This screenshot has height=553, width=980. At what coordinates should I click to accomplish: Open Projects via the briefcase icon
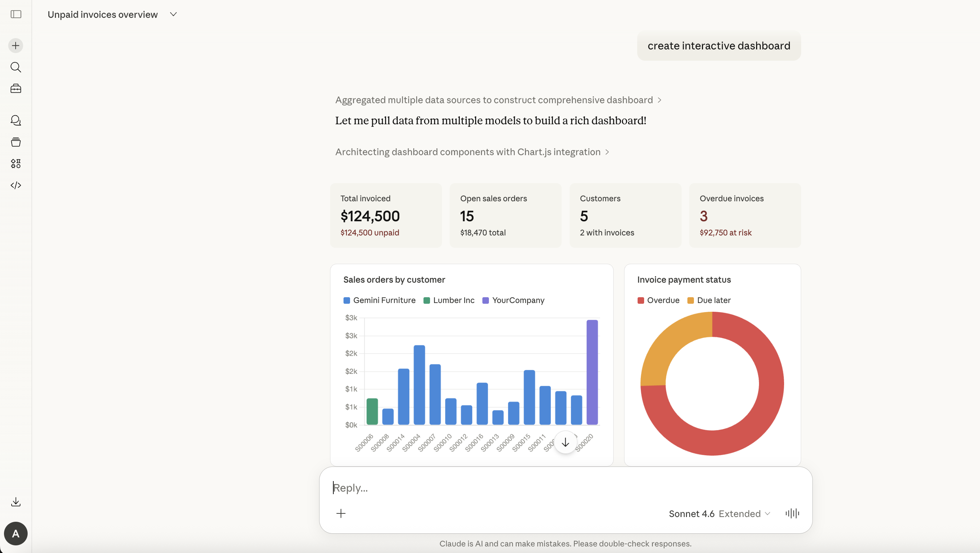pos(16,88)
